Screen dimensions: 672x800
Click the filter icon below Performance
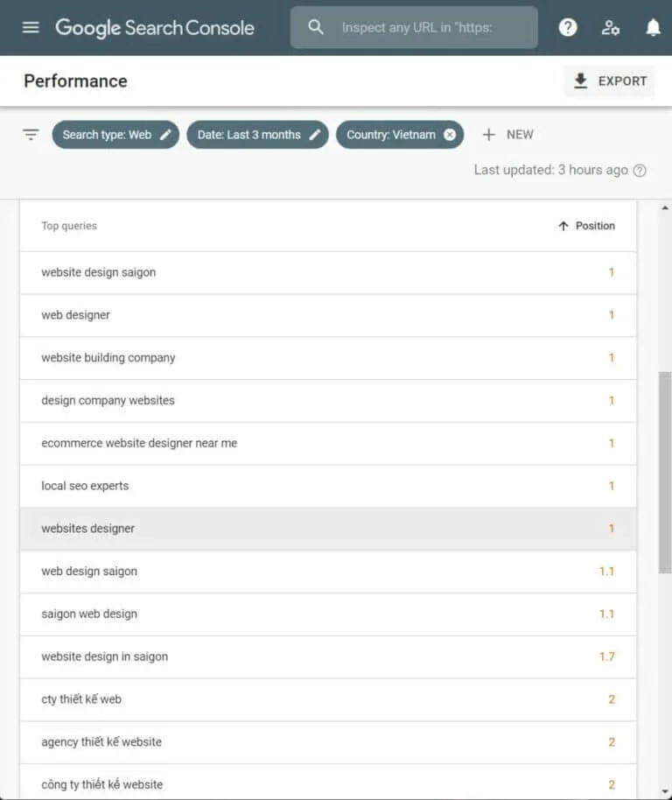point(31,134)
